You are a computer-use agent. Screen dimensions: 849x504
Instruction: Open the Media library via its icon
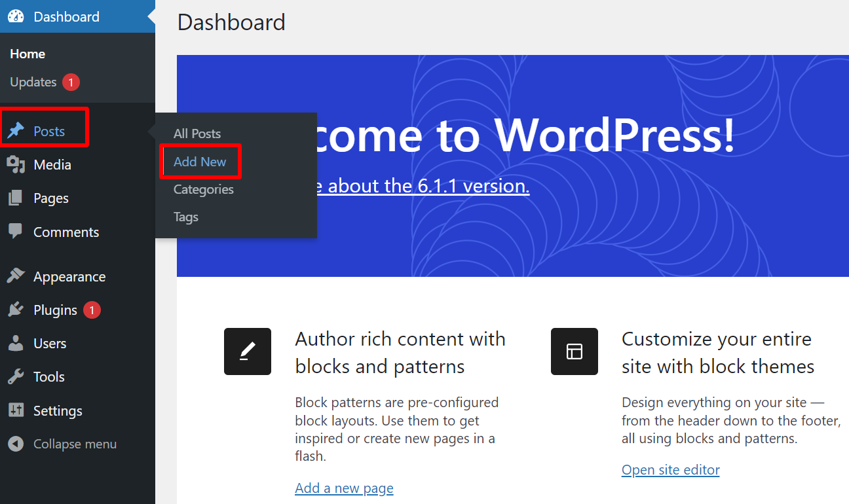point(16,164)
